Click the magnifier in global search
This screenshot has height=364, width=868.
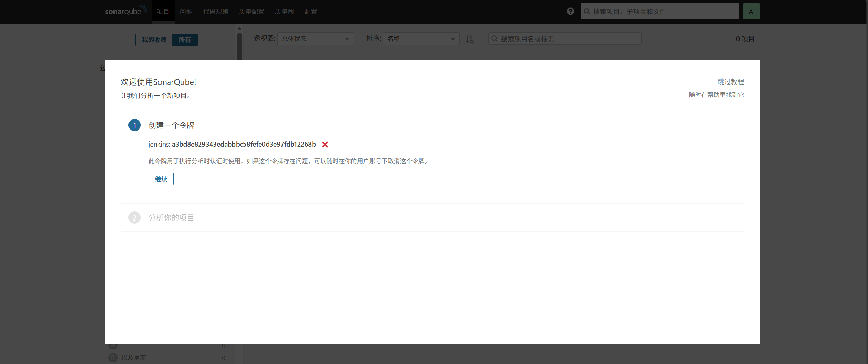coord(587,12)
